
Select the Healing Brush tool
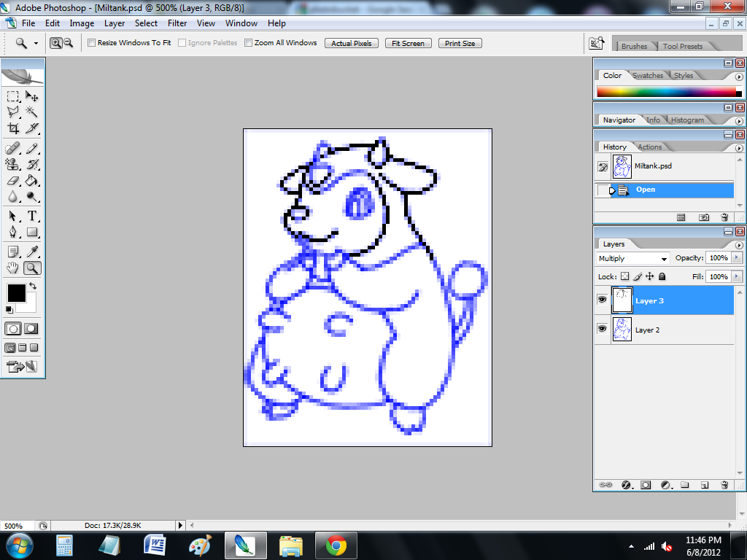point(13,149)
